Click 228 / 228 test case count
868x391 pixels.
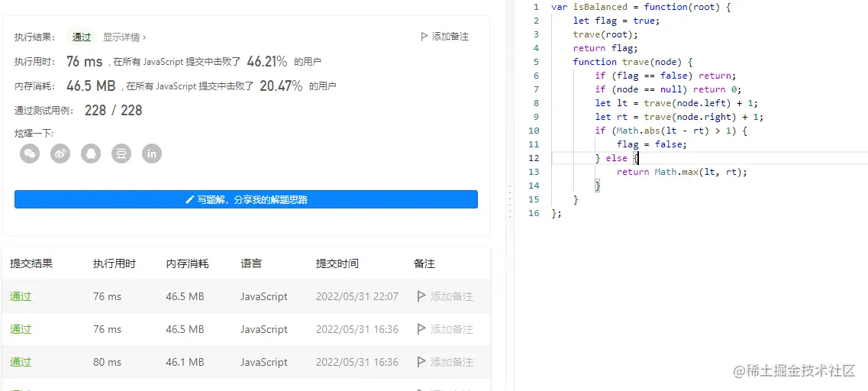tap(114, 110)
